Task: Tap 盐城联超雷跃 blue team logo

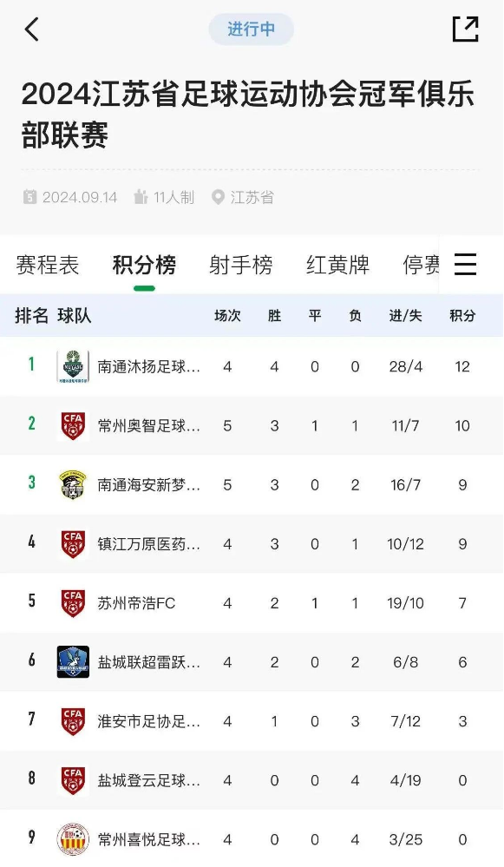Action: coord(73,662)
